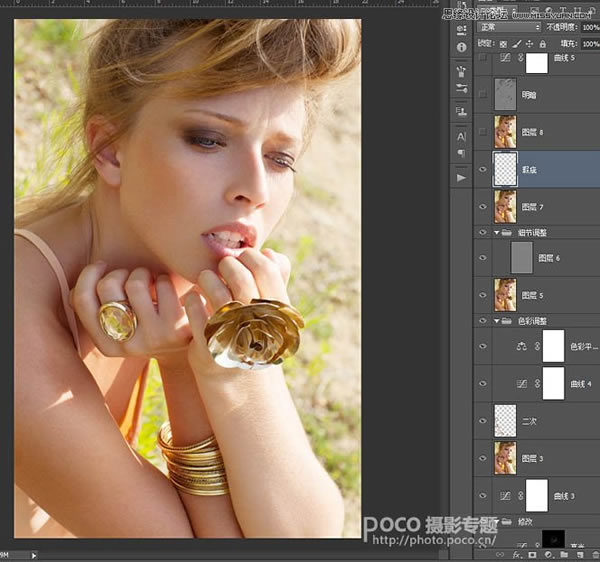The image size is (600, 562).
Task: Hide the 图层 6 layer
Action: pyautogui.click(x=483, y=257)
